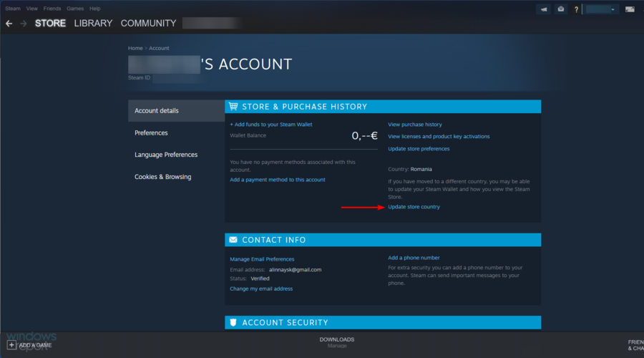Click the plus icon for Add a Game
Viewport: 644px width, 358px height.
coord(11,345)
